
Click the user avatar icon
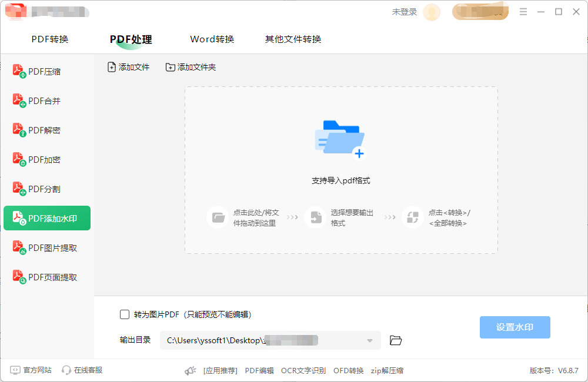click(432, 12)
